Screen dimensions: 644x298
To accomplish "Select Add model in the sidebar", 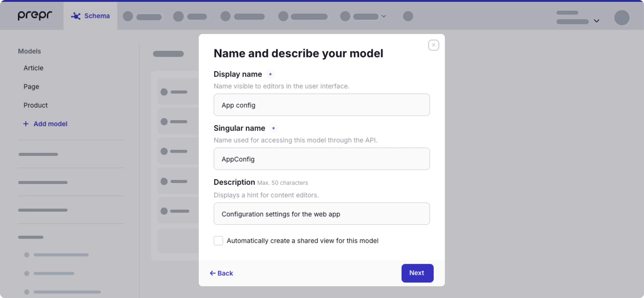I will pyautogui.click(x=50, y=124).
